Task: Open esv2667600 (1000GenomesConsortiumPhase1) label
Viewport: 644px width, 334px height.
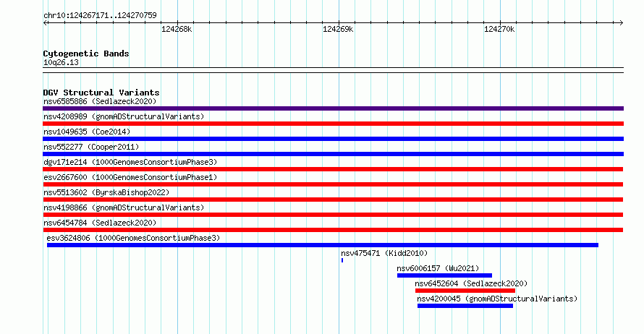Action: coord(130,177)
